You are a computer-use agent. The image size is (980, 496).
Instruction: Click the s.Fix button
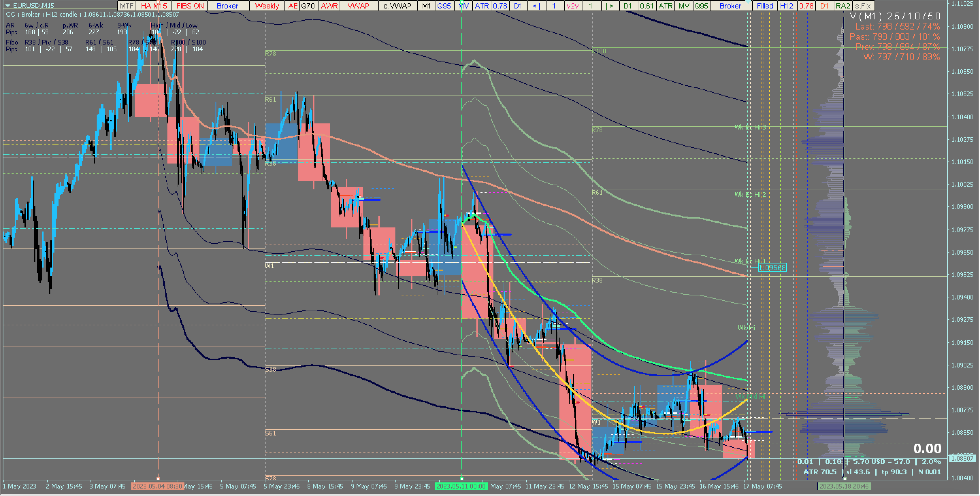tap(863, 6)
